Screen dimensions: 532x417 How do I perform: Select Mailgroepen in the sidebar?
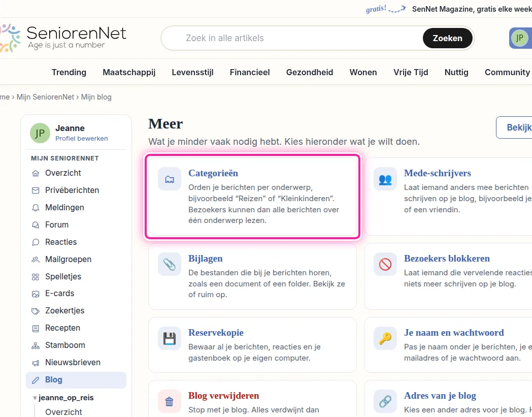point(76,260)
